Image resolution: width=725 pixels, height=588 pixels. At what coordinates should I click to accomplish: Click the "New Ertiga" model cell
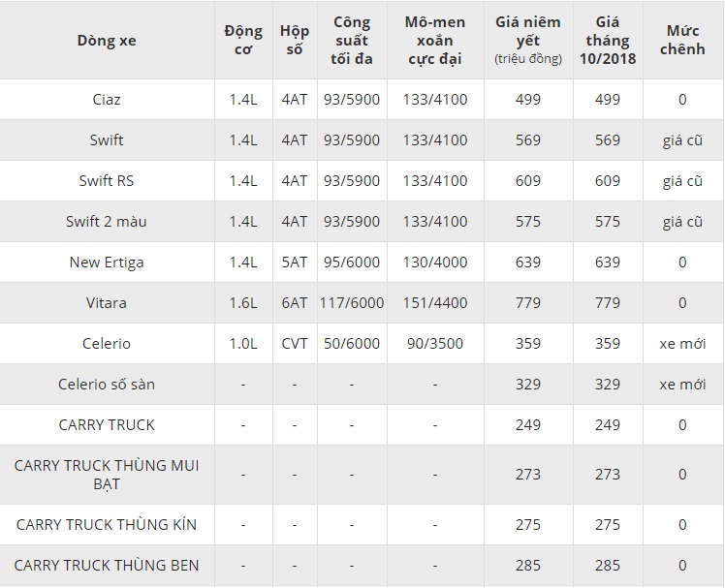coord(107,263)
